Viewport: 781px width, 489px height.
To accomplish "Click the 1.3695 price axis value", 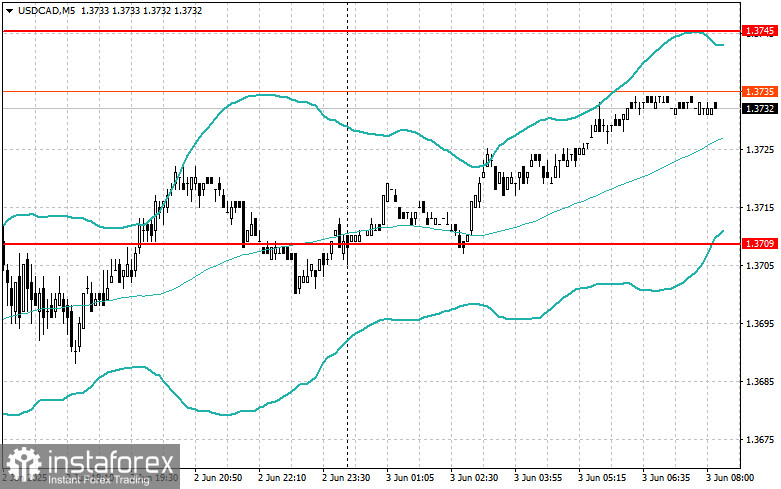I will (x=760, y=324).
